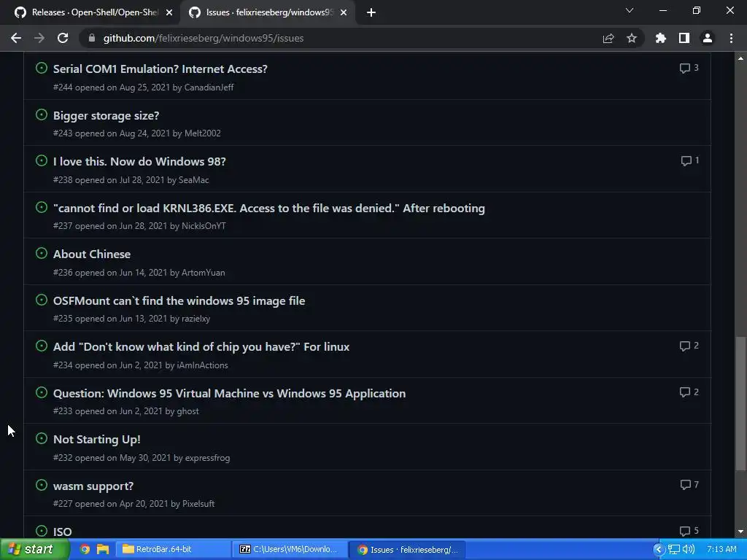Open the Start menu
747x560 pixels.
[x=34, y=550]
